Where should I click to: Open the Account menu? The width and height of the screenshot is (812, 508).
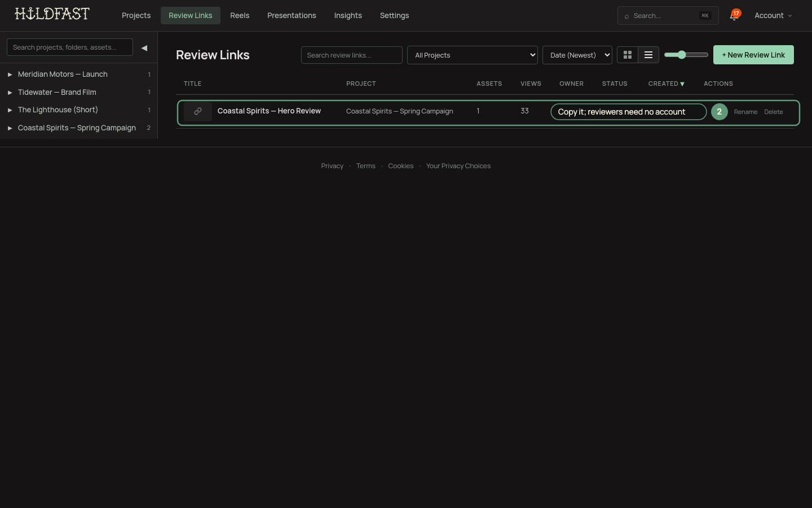click(773, 16)
